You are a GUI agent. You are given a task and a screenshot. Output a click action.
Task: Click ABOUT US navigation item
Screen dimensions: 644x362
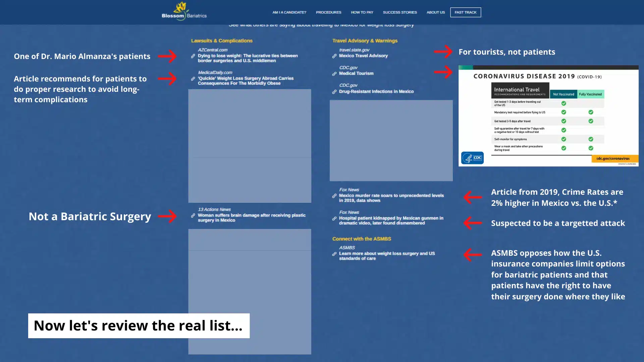(435, 12)
